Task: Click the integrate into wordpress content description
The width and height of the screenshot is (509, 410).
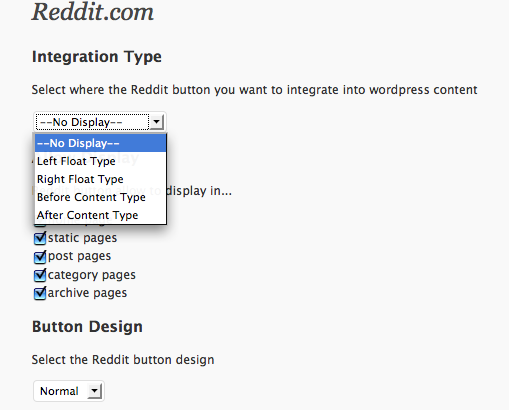Action: click(x=254, y=90)
